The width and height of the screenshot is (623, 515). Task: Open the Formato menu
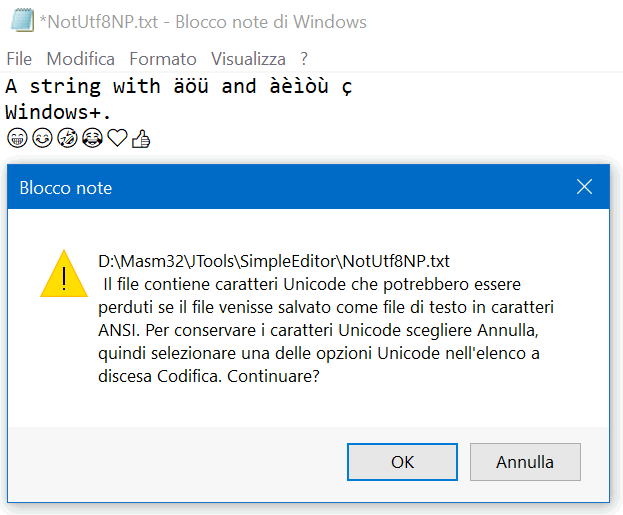click(163, 59)
